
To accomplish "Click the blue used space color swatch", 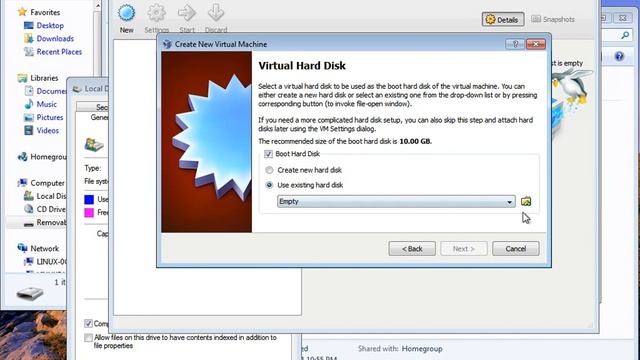I will 89,199.
